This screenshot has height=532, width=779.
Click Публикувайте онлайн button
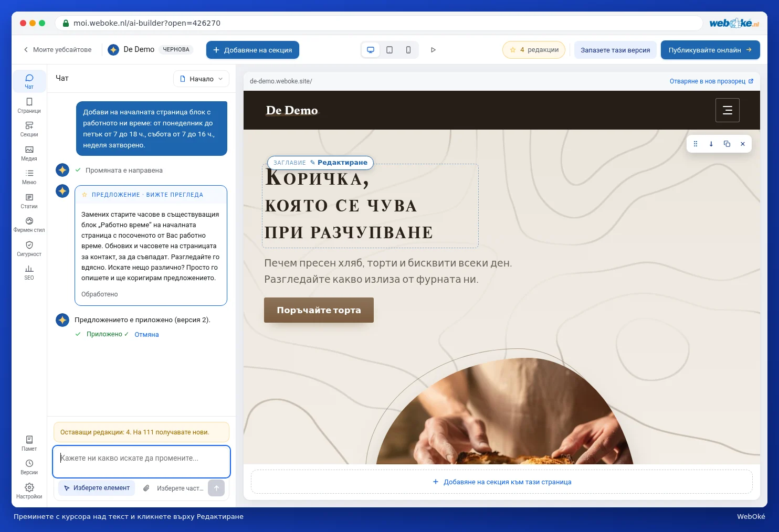(x=710, y=50)
